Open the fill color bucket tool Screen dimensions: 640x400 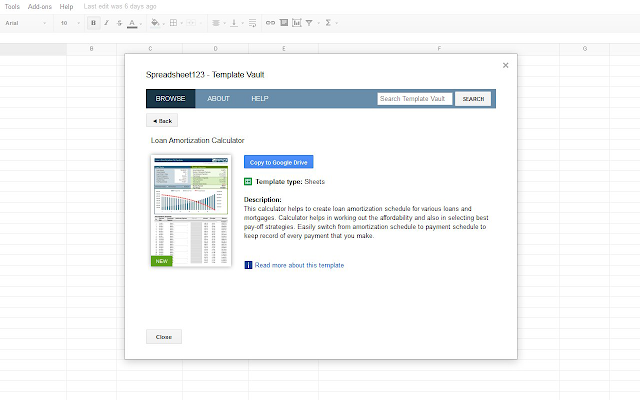tap(155, 23)
